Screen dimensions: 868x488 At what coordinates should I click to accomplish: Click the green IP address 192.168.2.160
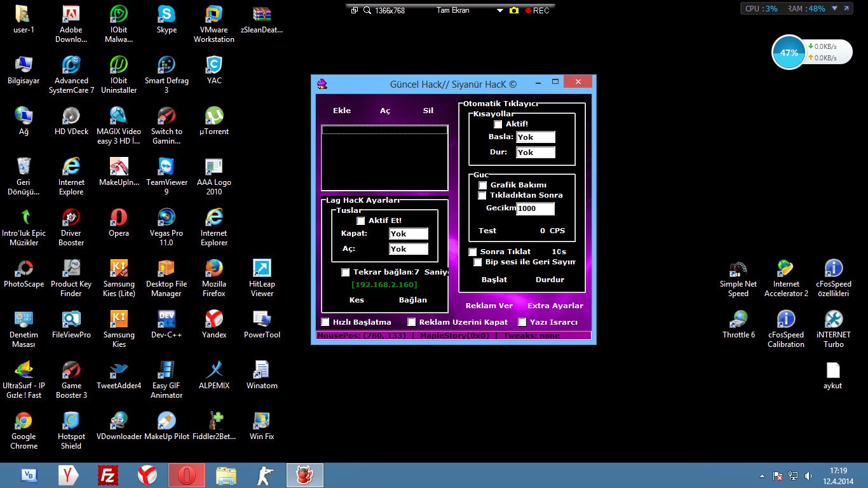coord(384,285)
